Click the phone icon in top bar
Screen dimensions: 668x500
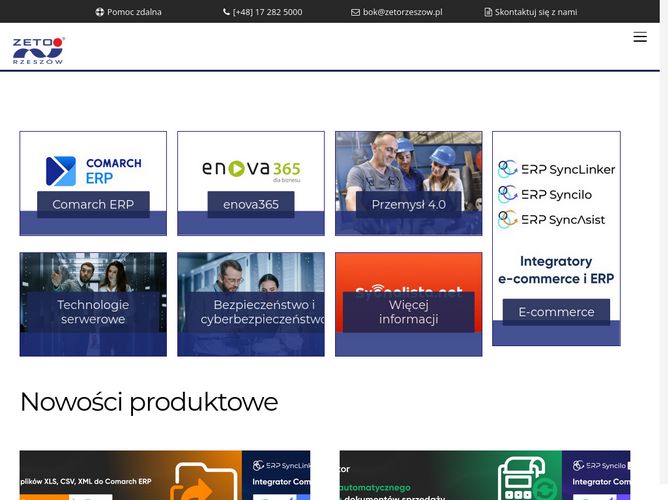coord(226,12)
